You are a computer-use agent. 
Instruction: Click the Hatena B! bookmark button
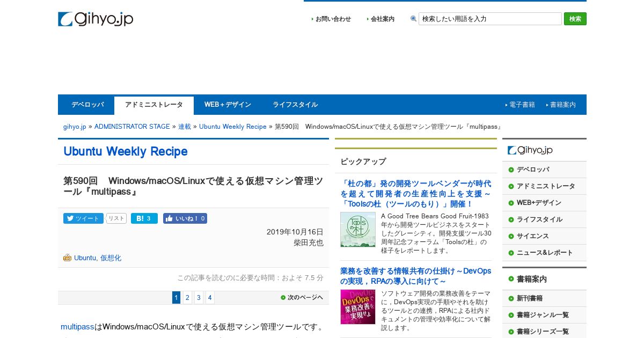coord(144,218)
